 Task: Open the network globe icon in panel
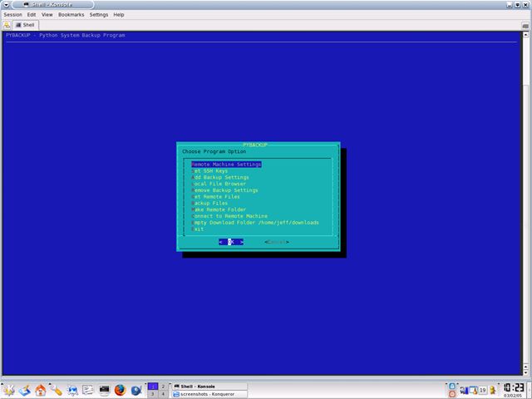point(72,390)
